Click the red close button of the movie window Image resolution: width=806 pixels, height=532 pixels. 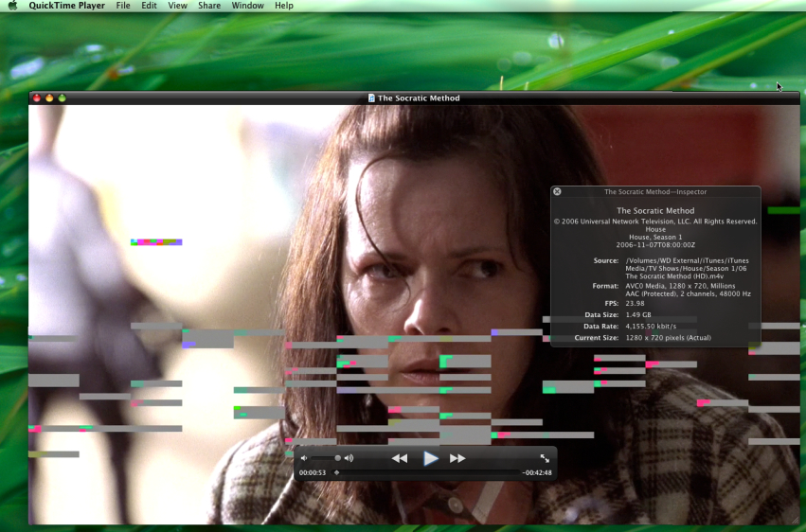coord(37,98)
